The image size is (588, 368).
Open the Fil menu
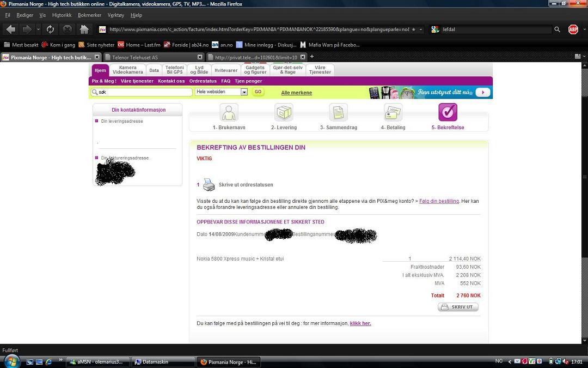(8, 15)
